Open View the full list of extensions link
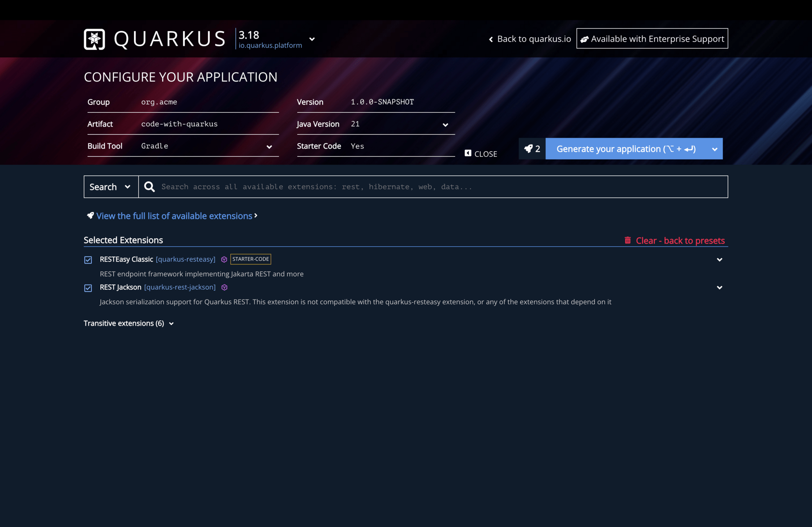Viewport: 812px width, 527px height. pyautogui.click(x=174, y=216)
